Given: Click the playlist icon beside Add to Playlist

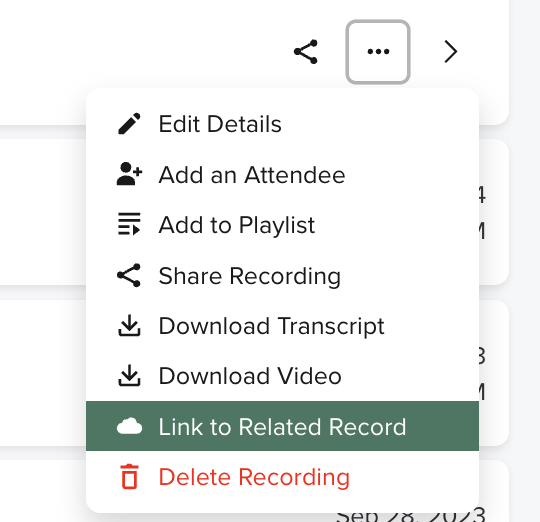Looking at the screenshot, I should pyautogui.click(x=129, y=224).
